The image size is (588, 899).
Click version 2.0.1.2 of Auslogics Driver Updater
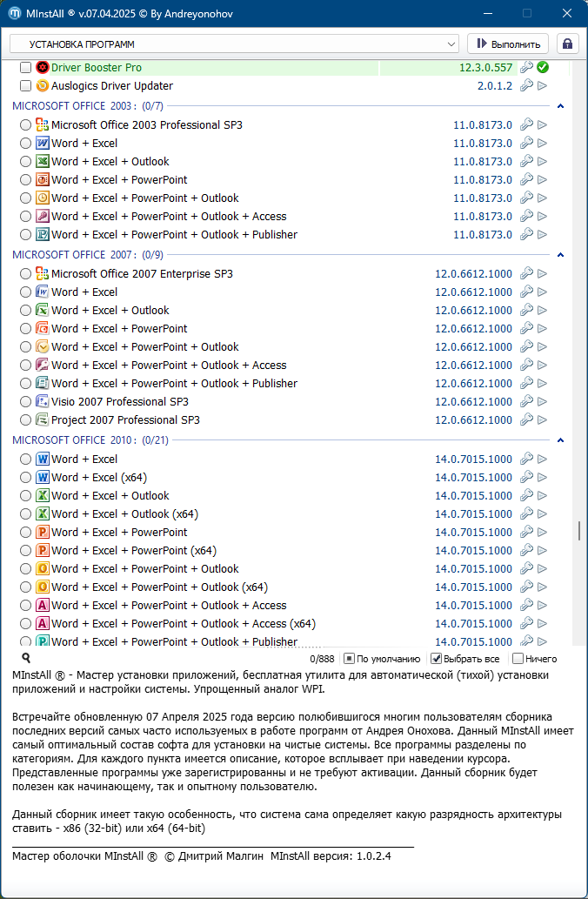[495, 86]
